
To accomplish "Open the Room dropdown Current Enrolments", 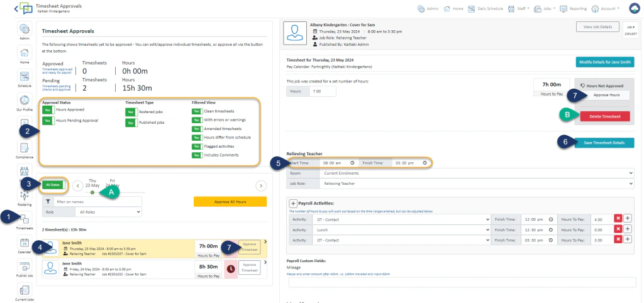I will [477, 174].
